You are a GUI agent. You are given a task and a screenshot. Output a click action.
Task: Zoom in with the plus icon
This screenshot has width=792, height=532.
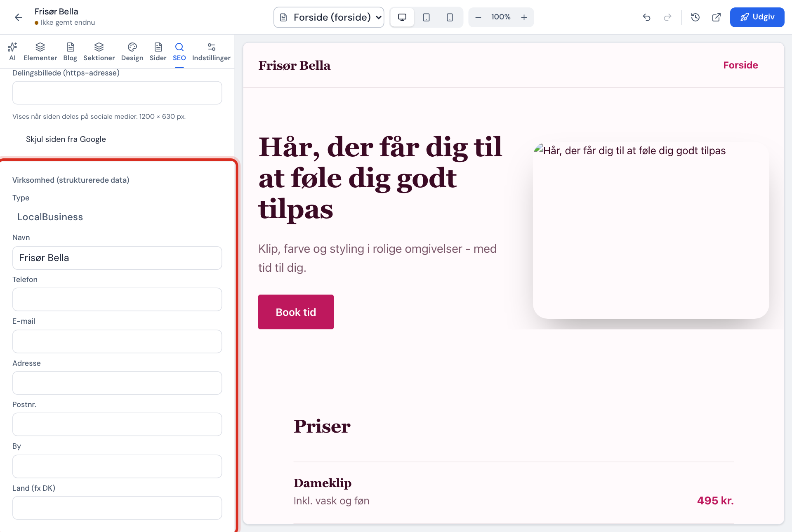pos(524,17)
